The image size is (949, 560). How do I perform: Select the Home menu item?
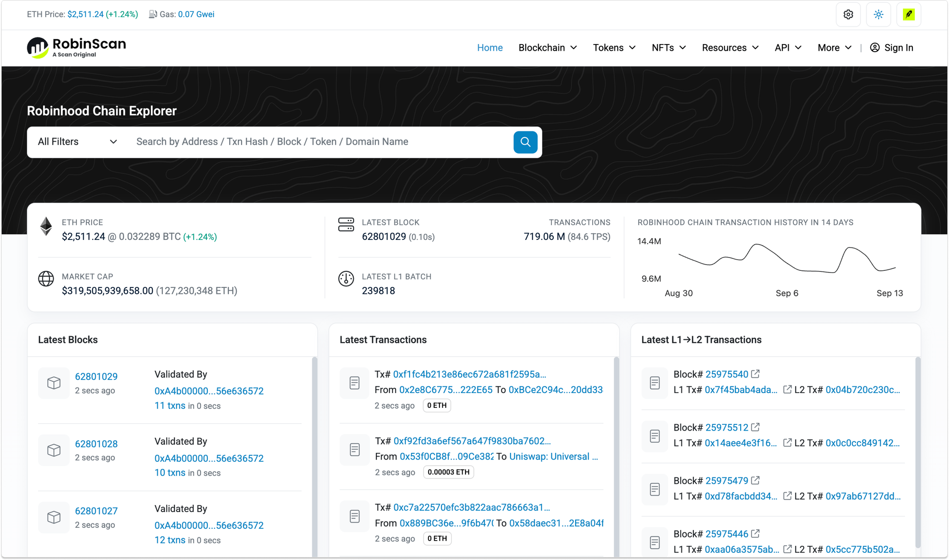click(x=490, y=47)
